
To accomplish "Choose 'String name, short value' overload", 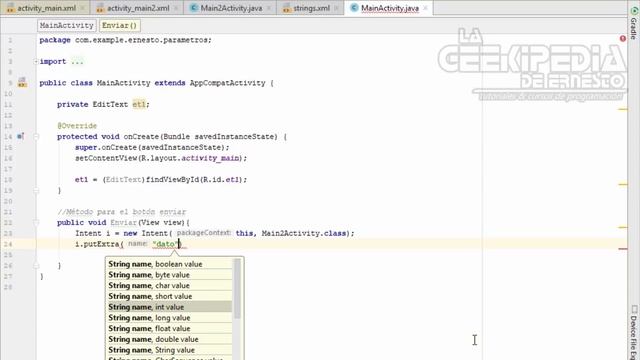I will pos(170,296).
